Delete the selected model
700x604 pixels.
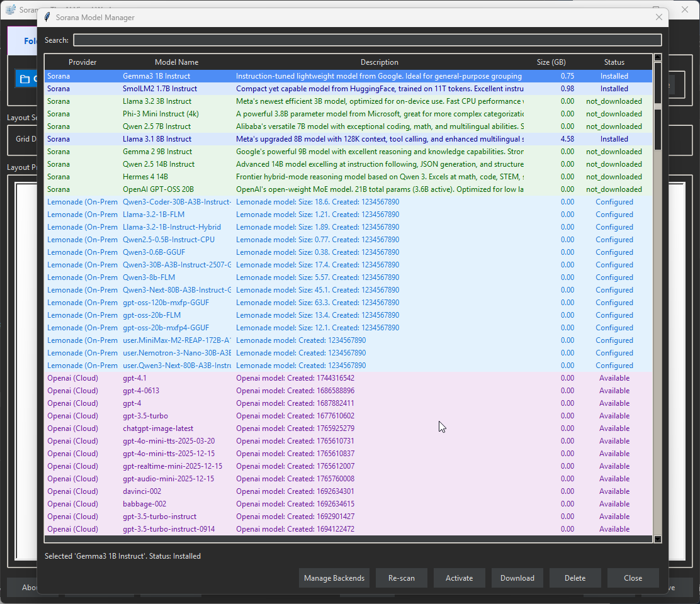coord(575,578)
